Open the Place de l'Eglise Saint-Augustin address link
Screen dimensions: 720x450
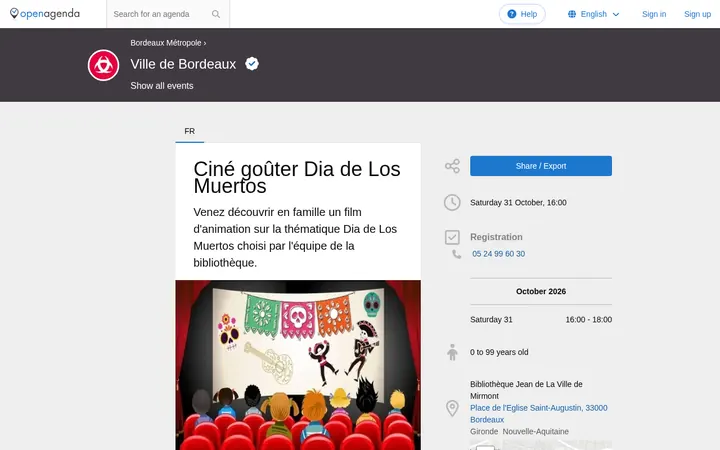pos(539,414)
